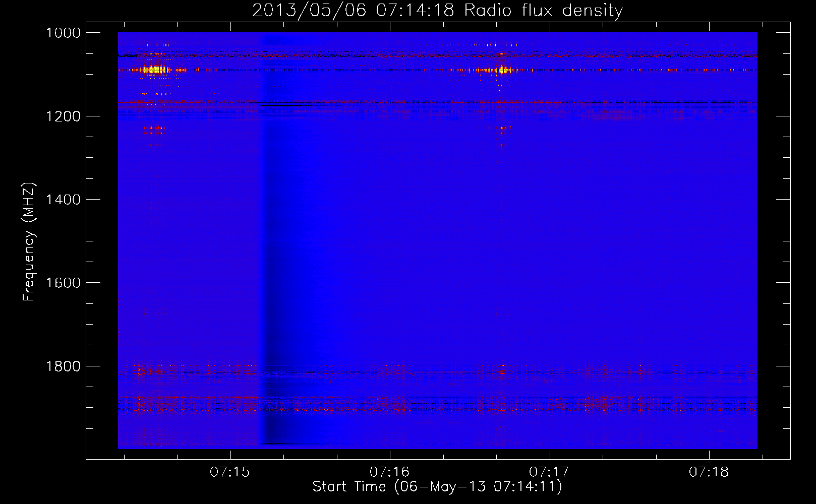The width and height of the screenshot is (816, 504).
Task: Select the 1200 frequency tick label
Action: coord(63,116)
